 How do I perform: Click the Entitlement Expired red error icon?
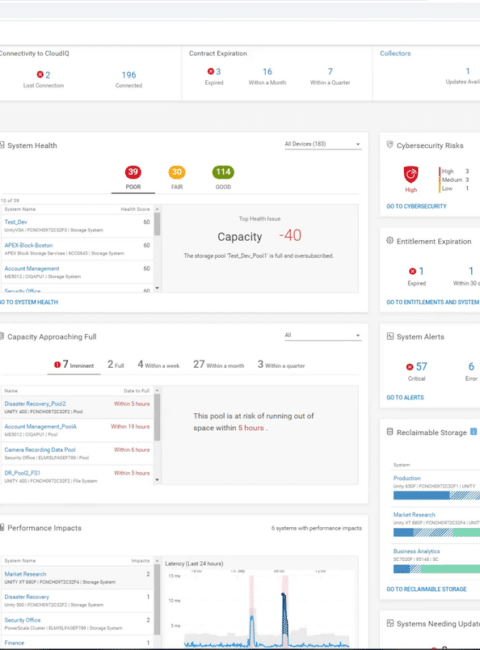click(412, 271)
